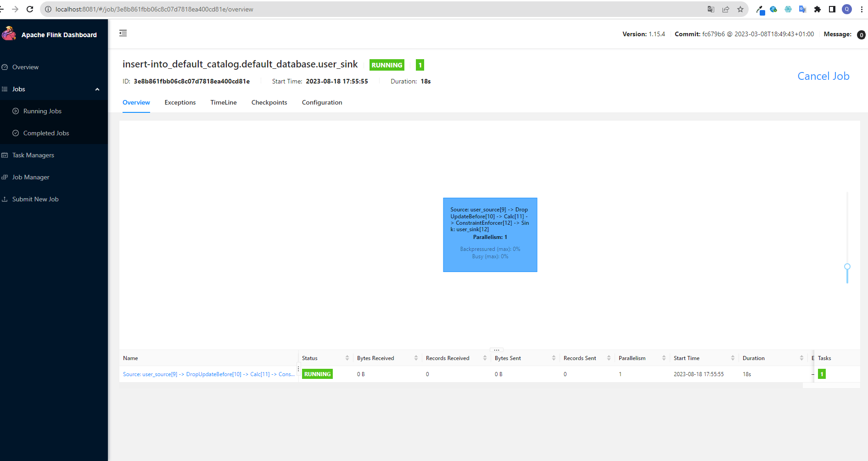868x461 pixels.
Task: Sort table by Bytes Received column
Action: pos(416,358)
